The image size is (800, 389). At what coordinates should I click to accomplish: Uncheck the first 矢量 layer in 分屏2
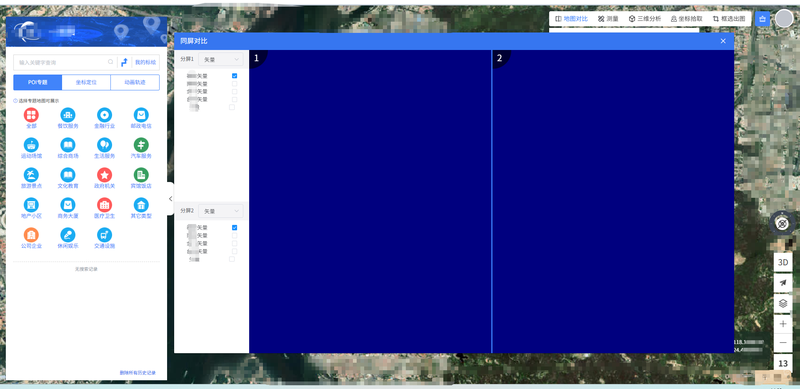(235, 228)
